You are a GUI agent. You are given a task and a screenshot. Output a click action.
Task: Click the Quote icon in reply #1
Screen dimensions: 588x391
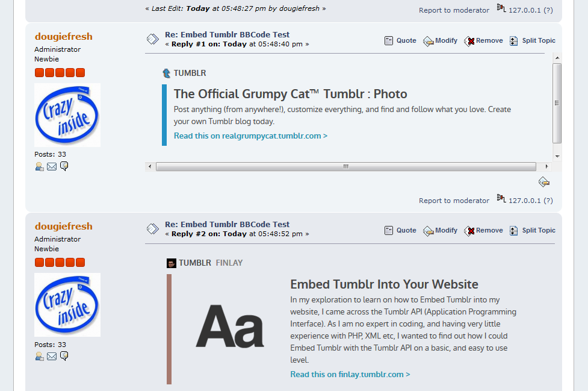[389, 40]
